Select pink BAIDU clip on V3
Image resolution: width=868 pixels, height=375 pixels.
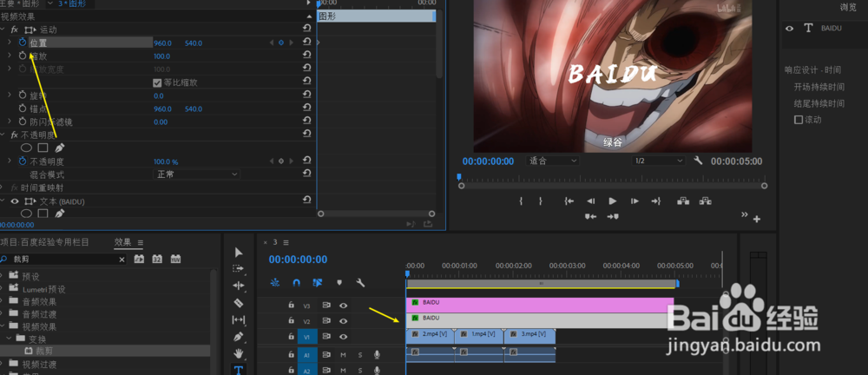(x=540, y=306)
